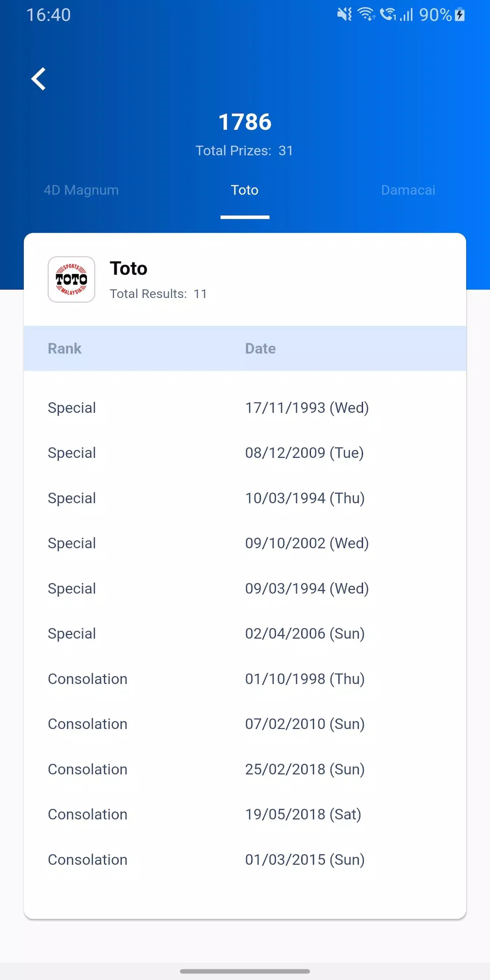
Task: Open the Special result dated 08/12/2009
Action: (x=245, y=453)
